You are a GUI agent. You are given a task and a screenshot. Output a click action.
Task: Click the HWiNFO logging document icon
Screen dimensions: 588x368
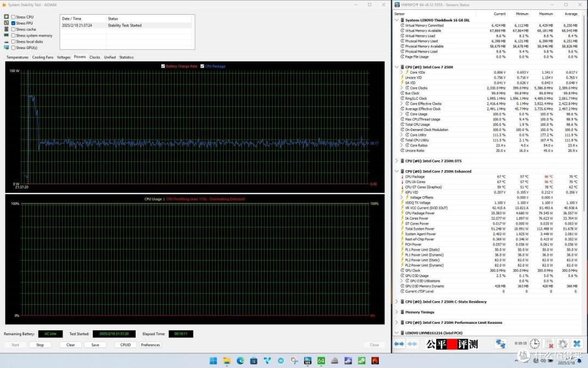coord(549,344)
